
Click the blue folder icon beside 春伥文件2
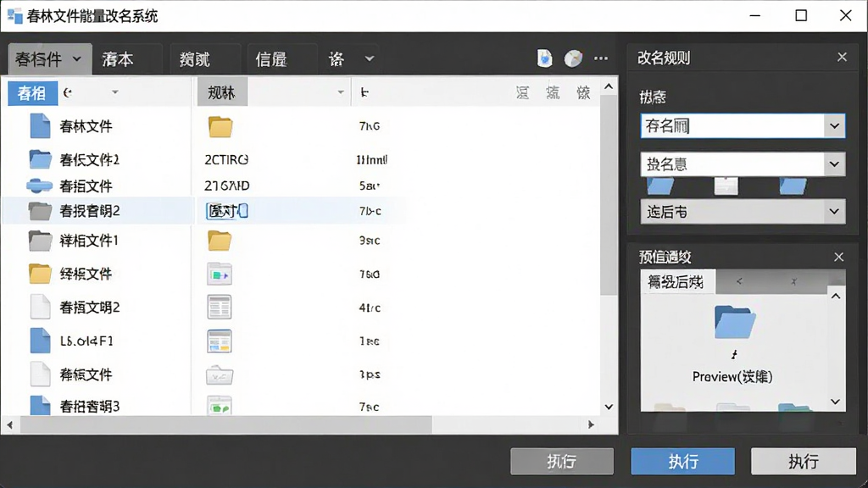(40, 159)
